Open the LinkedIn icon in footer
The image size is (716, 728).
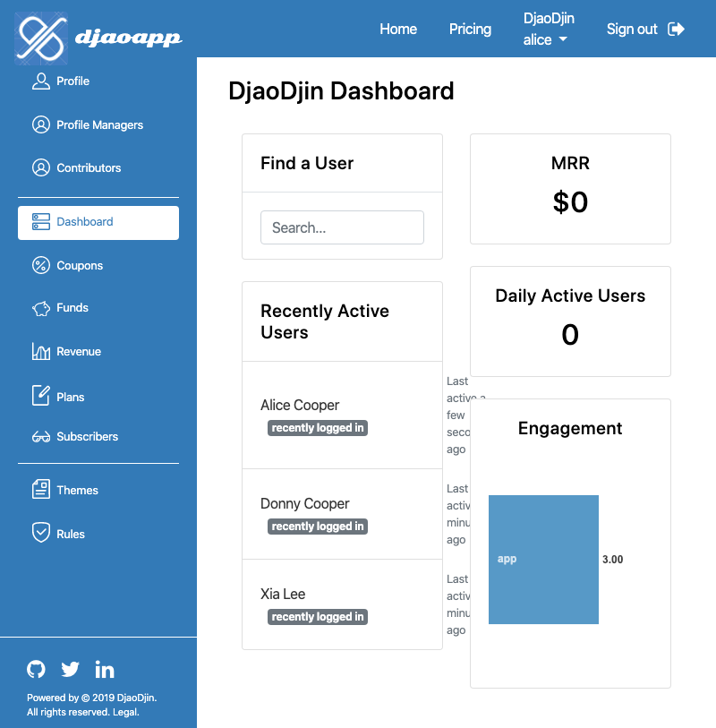[105, 669]
